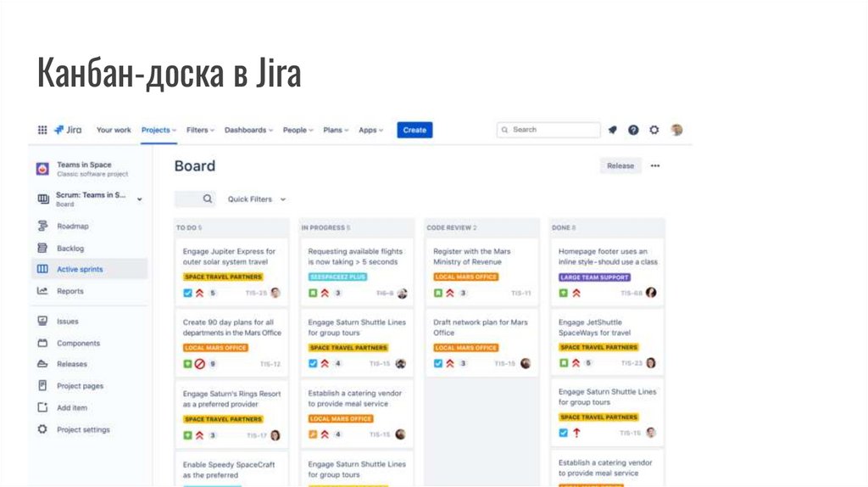Click story type icon on Requesting available flights card
The image size is (868, 487).
pyautogui.click(x=313, y=293)
